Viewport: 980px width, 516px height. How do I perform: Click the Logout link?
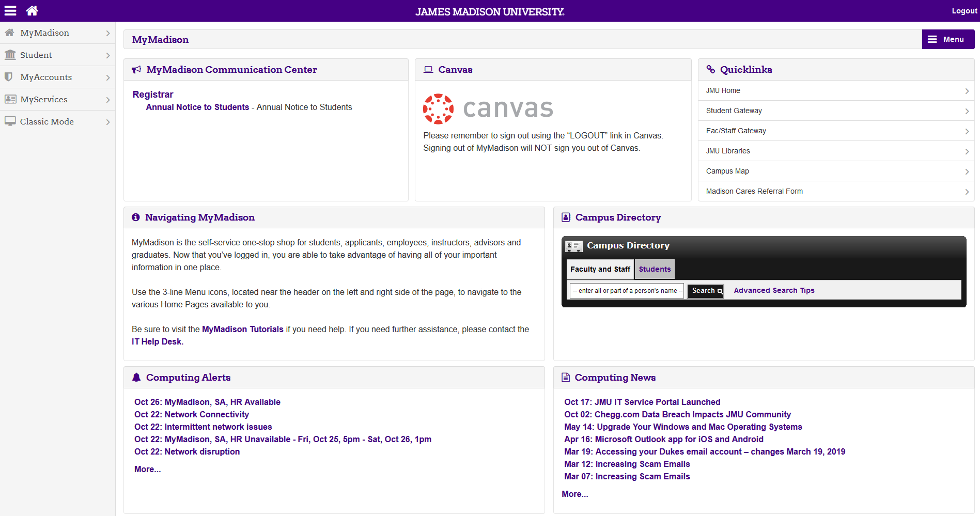tap(964, 11)
